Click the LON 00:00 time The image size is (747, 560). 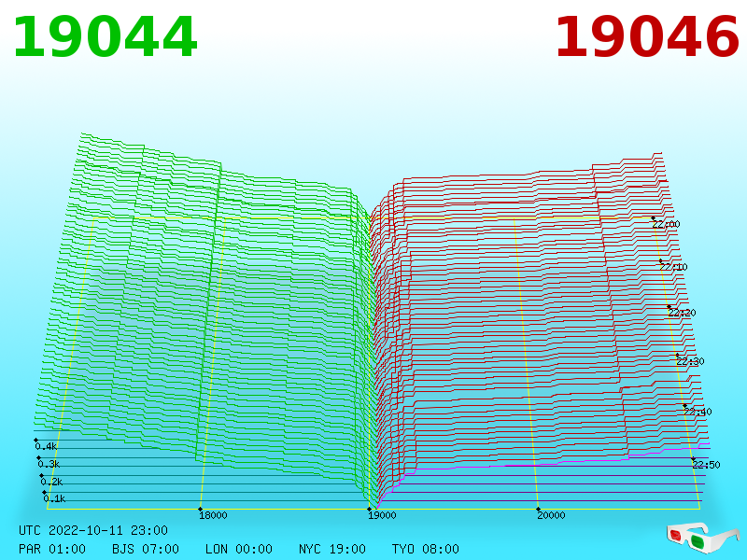tap(239, 549)
